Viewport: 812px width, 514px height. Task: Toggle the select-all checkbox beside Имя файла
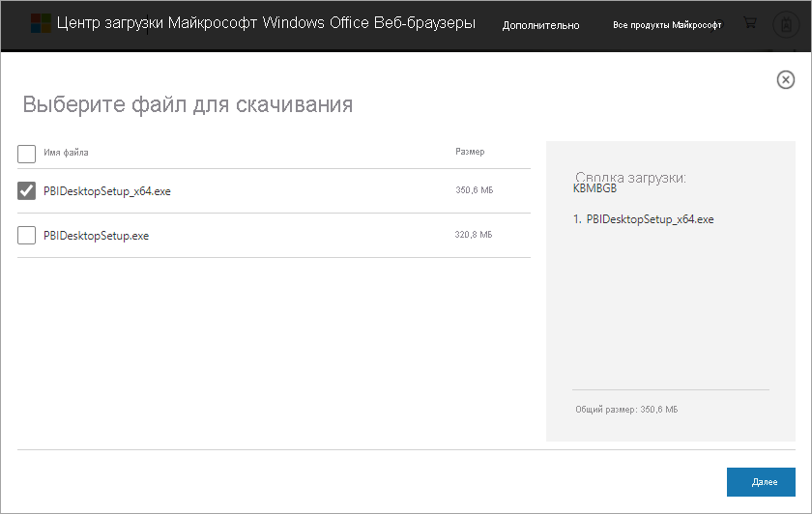(26, 154)
